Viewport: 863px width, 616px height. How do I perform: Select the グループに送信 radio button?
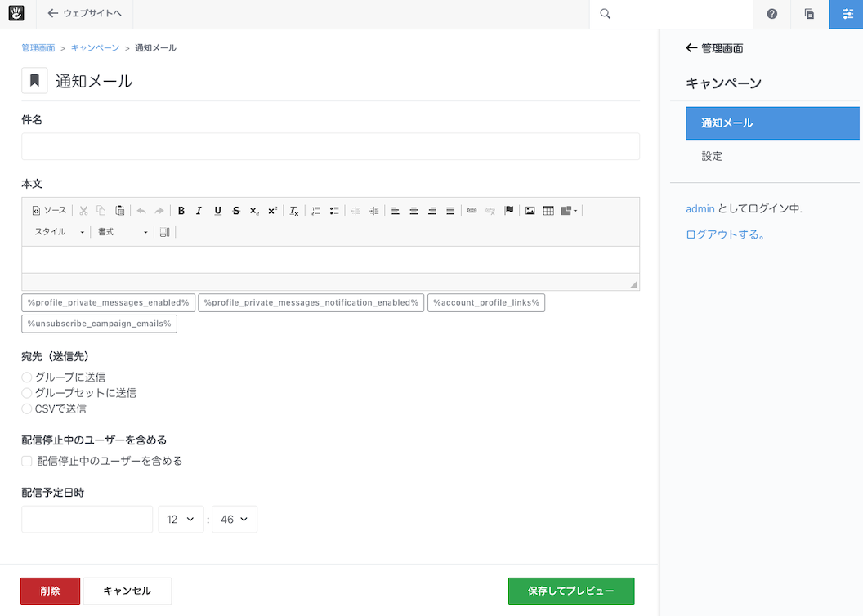pos(27,377)
